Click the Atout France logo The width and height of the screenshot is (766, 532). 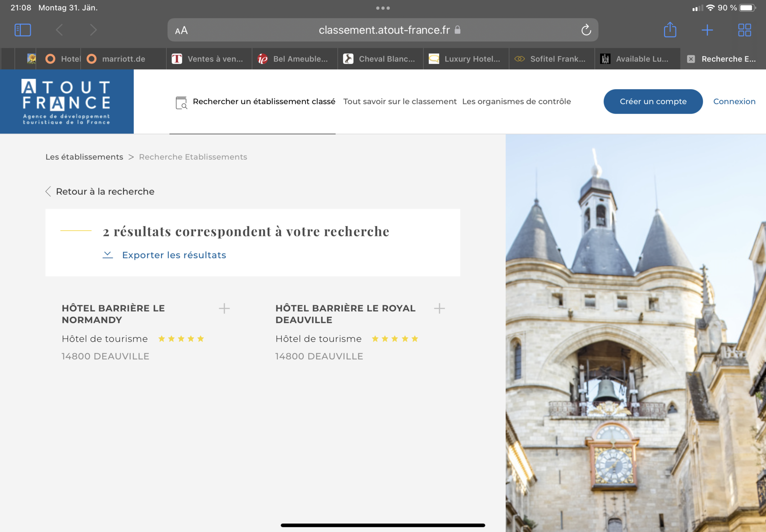tap(67, 101)
